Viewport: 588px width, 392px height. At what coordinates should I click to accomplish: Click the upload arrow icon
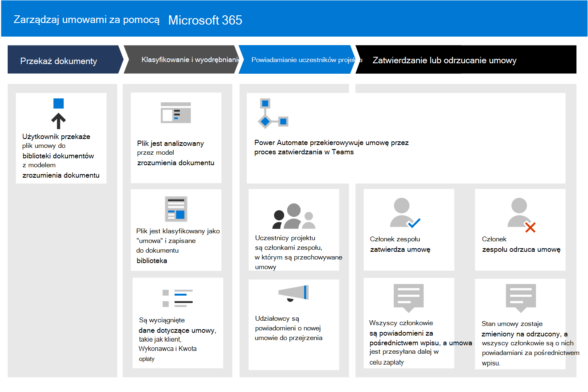point(58,114)
